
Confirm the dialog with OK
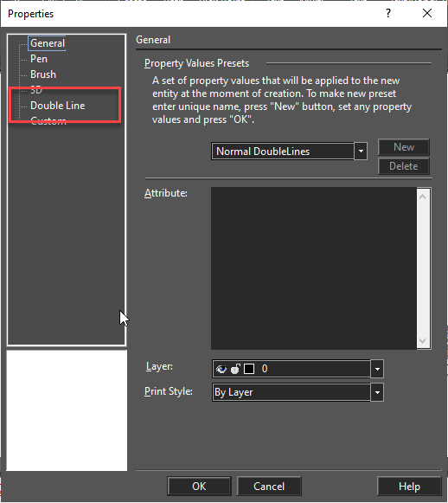click(199, 487)
